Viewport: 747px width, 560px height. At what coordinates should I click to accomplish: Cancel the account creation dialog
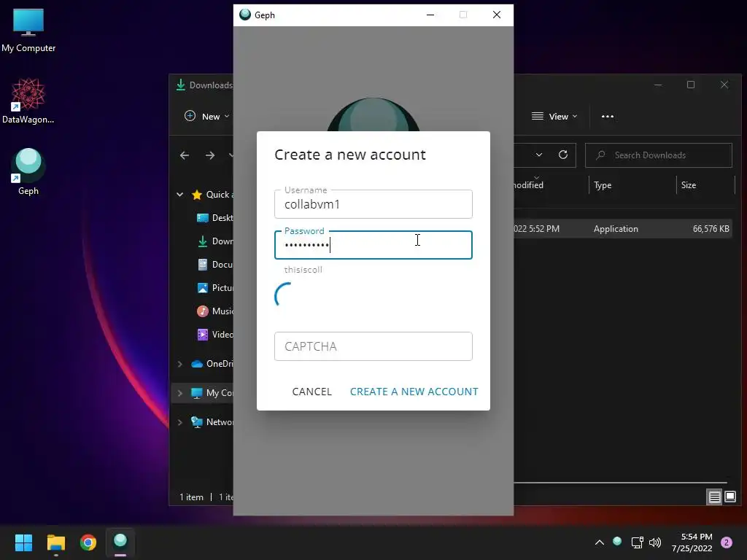tap(311, 392)
